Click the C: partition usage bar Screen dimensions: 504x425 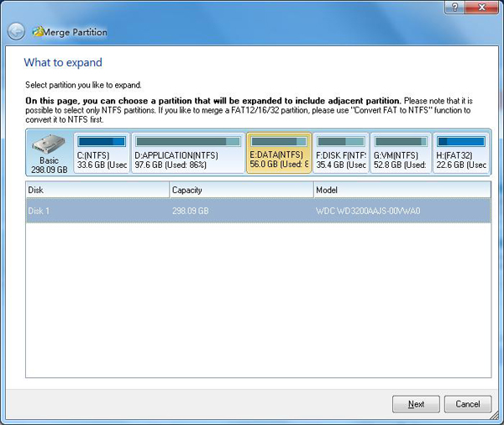pos(102,142)
